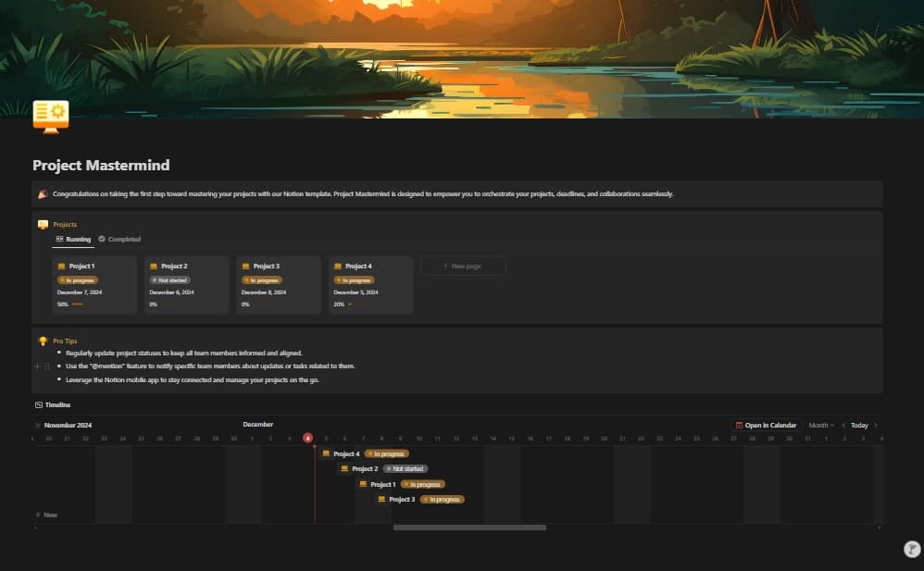Go to the next timeline period arrow
This screenshot has width=924, height=571.
point(876,426)
